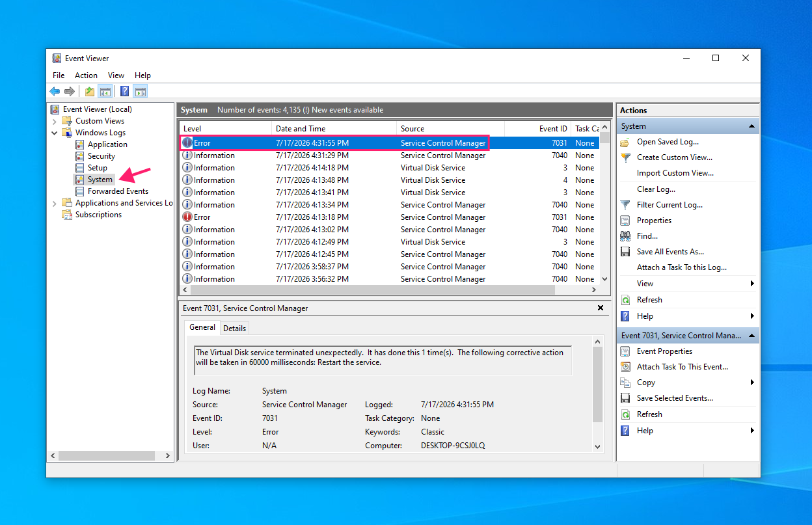Click event list horizontal scrollbar right arrow

594,289
